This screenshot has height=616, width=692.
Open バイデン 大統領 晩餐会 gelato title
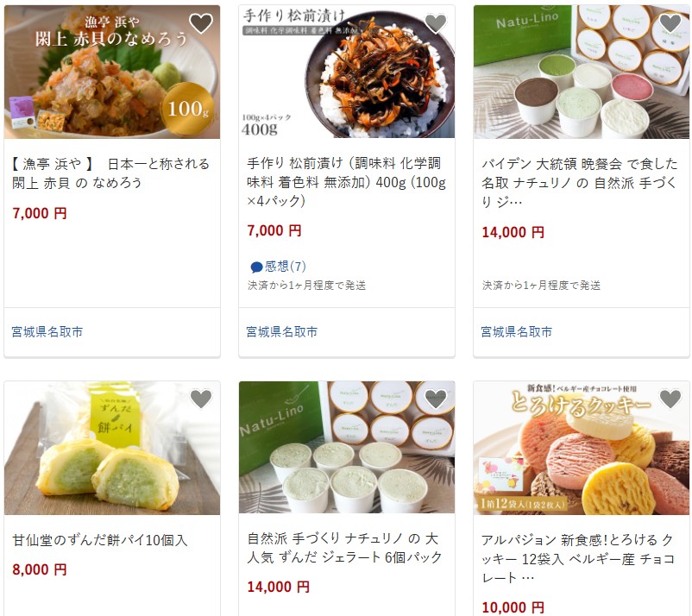point(580,183)
